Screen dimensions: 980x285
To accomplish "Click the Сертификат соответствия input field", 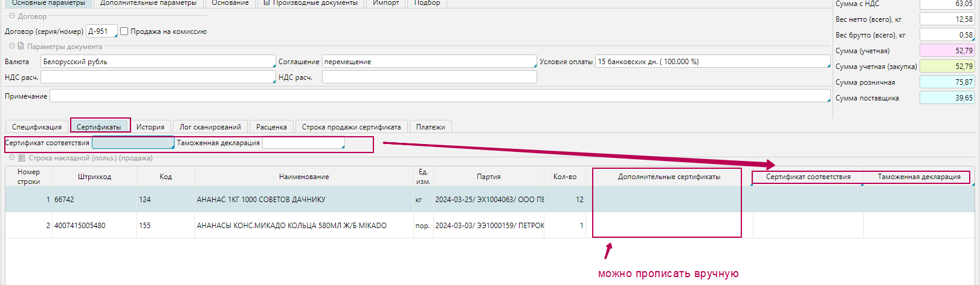I will [x=132, y=143].
